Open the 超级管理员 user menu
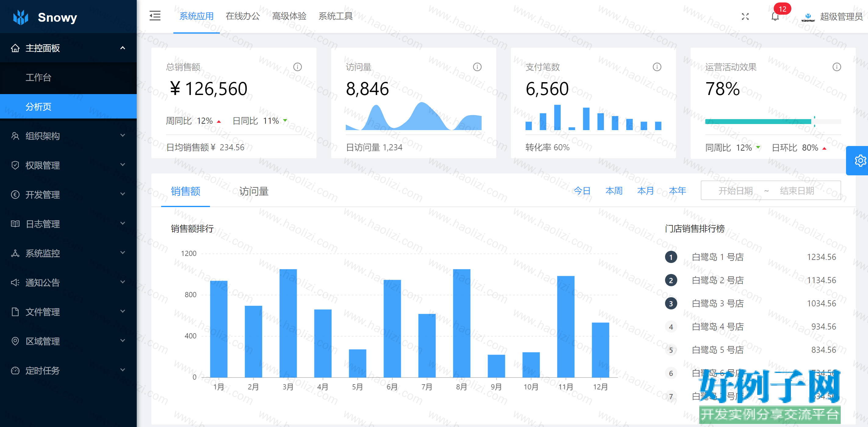 (x=841, y=16)
